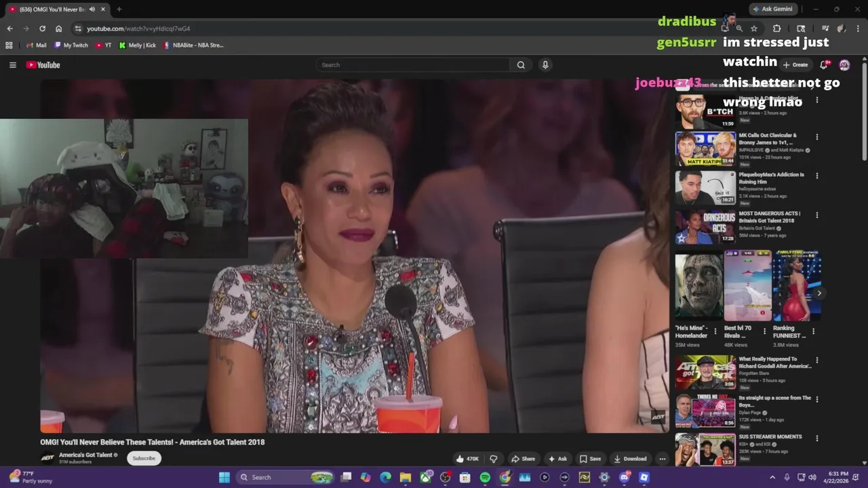Open the apps grid in bookmarks bar

tap(9, 45)
